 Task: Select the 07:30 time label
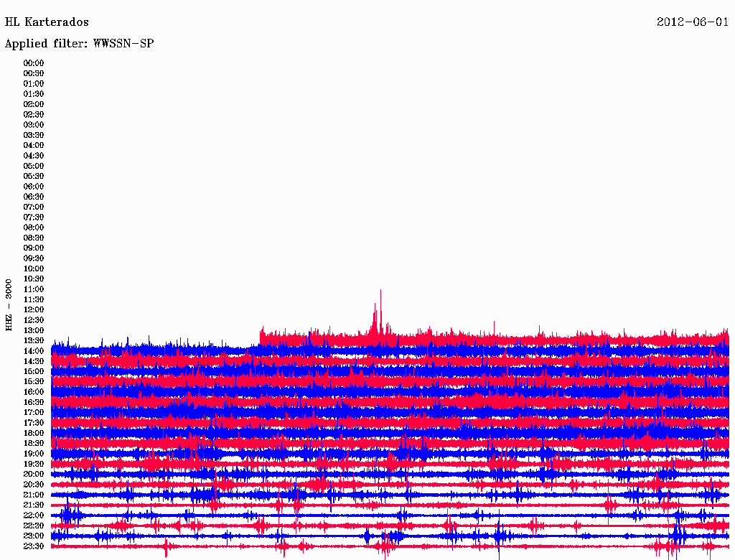(34, 218)
